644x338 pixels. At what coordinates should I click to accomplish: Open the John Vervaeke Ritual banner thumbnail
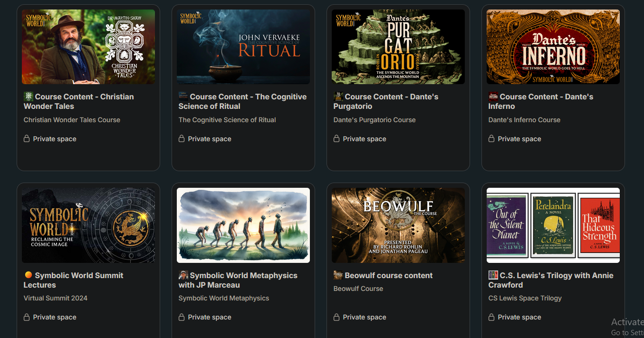pos(243,47)
